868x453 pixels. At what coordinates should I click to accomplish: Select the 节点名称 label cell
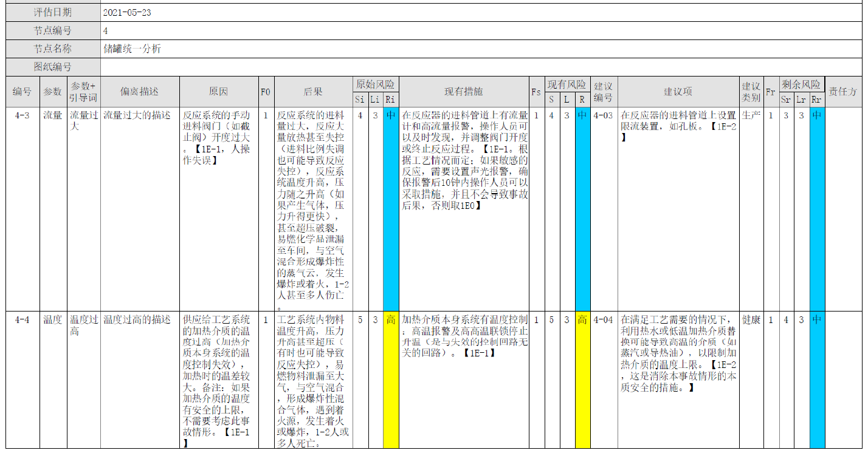53,49
